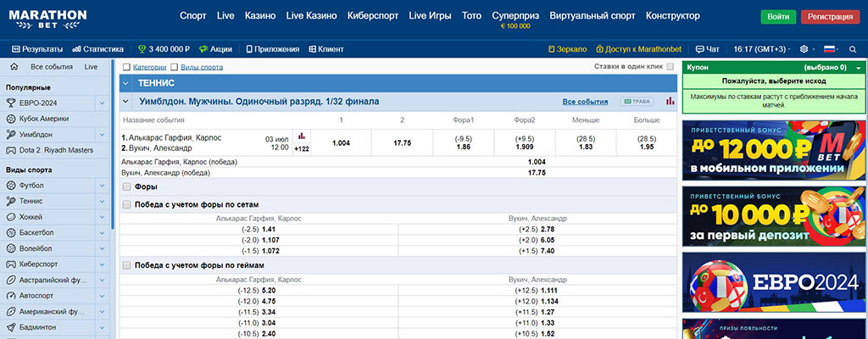The width and height of the screenshot is (868, 339).
Task: Click the Баскетбол sport icon
Action: click(x=10, y=233)
